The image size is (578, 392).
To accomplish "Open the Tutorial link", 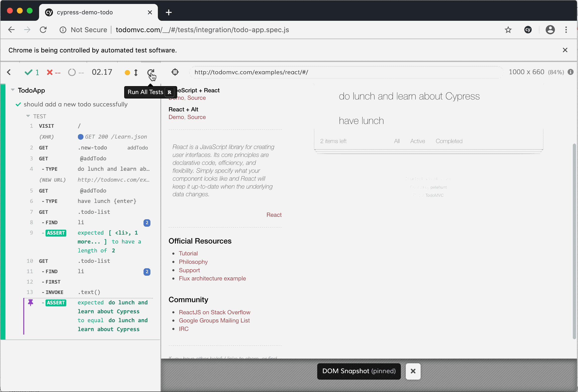I will tap(188, 253).
